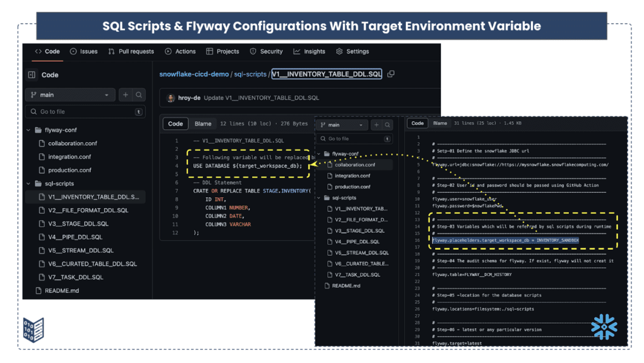Click the Snowflake logo in the bottom right
The width and height of the screenshot is (644, 363).
[603, 326]
